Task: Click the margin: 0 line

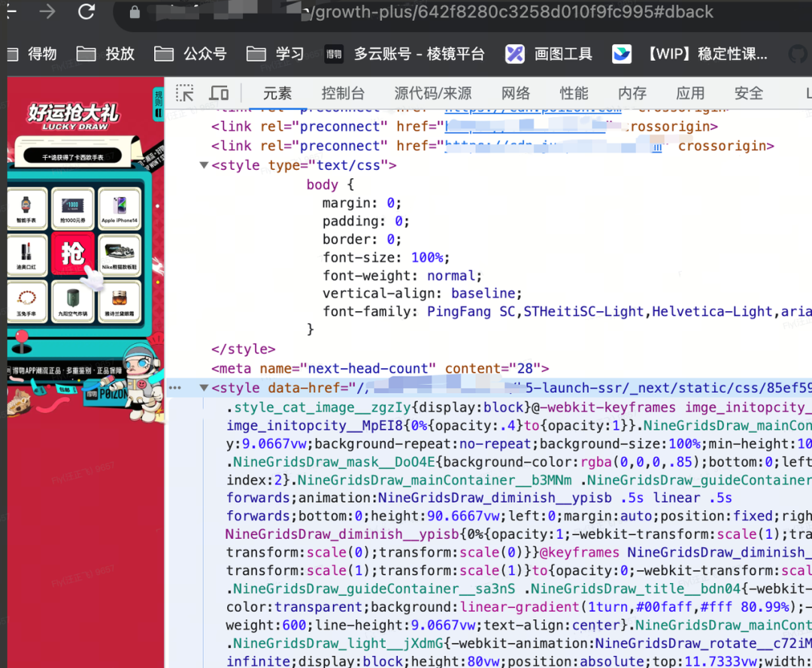Action: coord(362,204)
